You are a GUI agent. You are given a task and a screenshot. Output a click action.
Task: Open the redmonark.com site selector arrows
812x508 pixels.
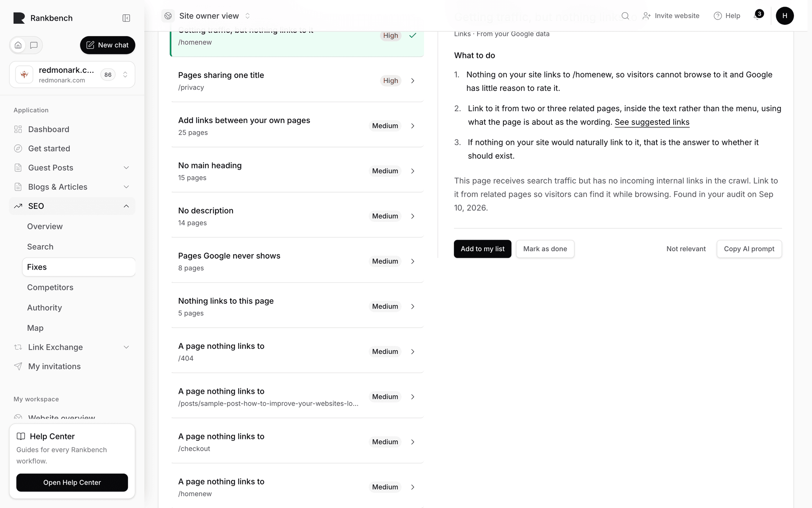pyautogui.click(x=125, y=75)
